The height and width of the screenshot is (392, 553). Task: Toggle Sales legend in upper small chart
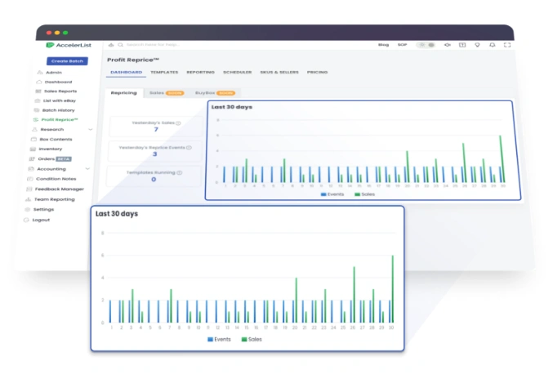364,194
